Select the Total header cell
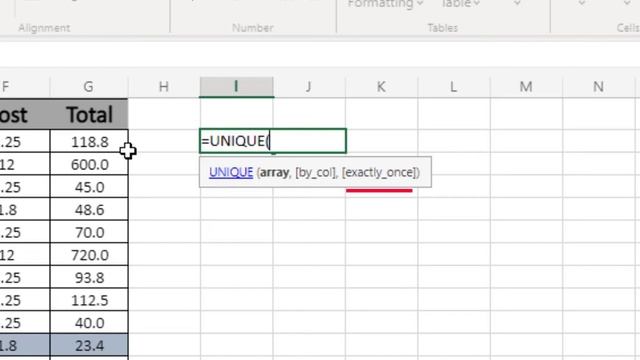This screenshot has height=360, width=640. (x=89, y=114)
